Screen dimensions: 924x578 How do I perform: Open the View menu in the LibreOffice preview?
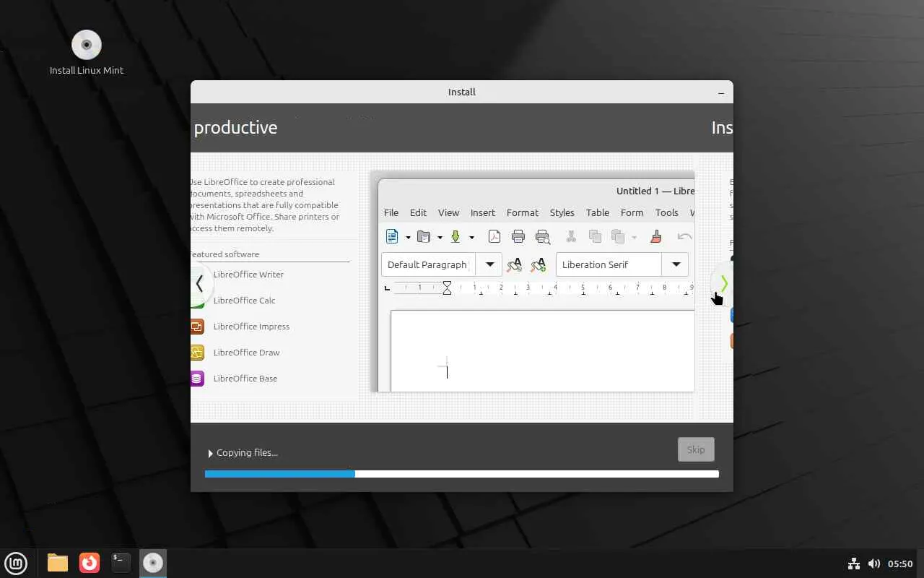pyautogui.click(x=448, y=212)
